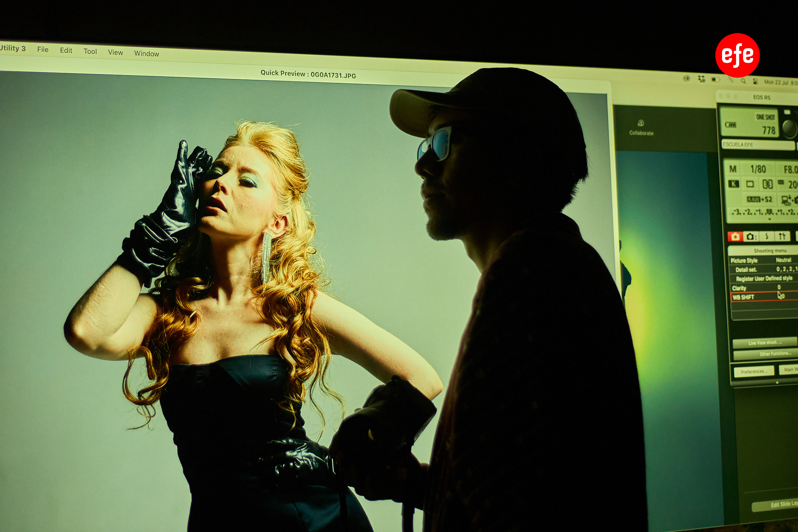Viewport: 798px width, 532px height.
Task: Open the Tool menu
Action: 90,51
